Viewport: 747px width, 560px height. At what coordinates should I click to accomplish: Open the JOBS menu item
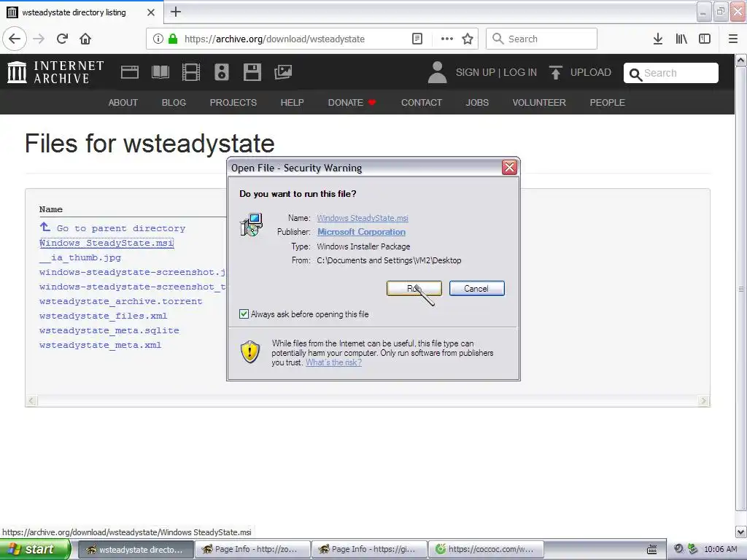click(477, 102)
